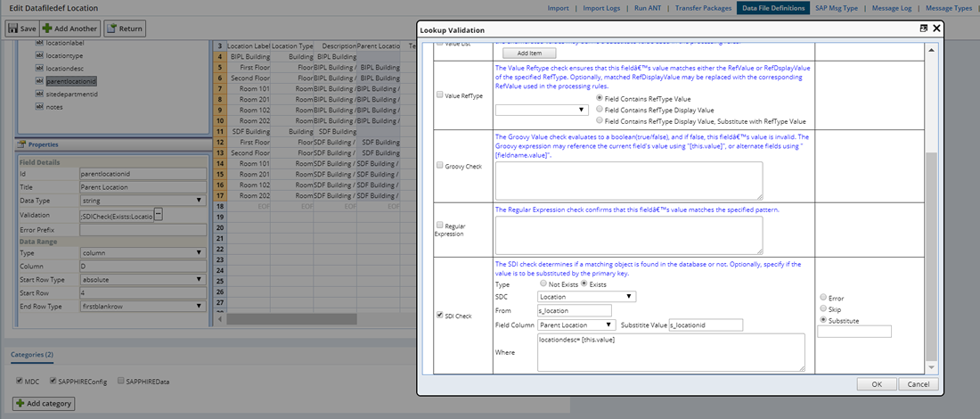The height and width of the screenshot is (419, 980).
Task: Click popout icon of Lookup Validation dialog
Action: pyautogui.click(x=923, y=29)
